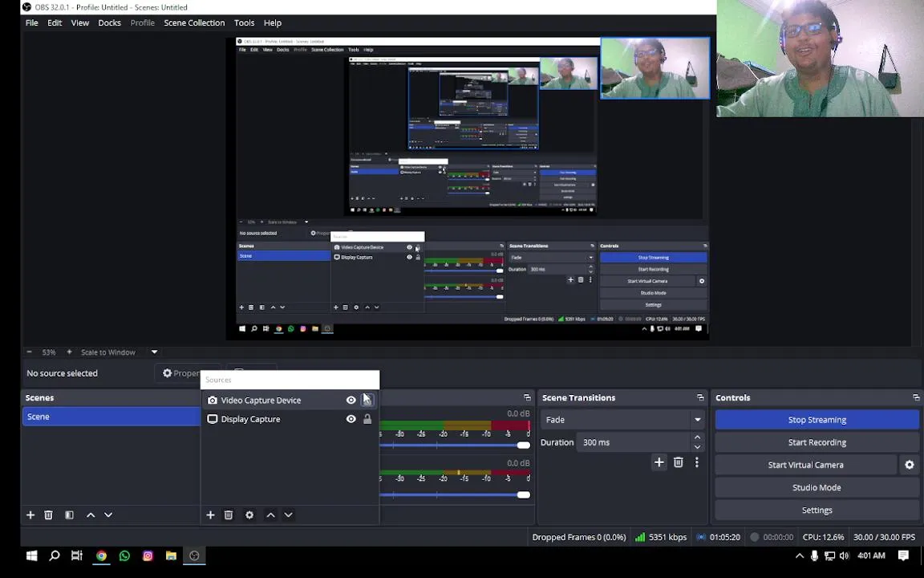Add a source with the Sources plus icon
This screenshot has width=924, height=578.
210,515
